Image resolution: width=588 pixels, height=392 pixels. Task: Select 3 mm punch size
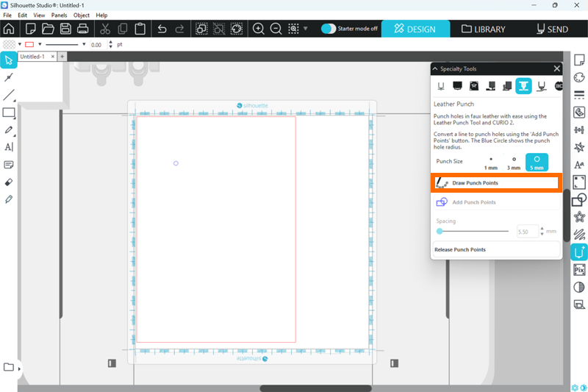click(x=514, y=163)
